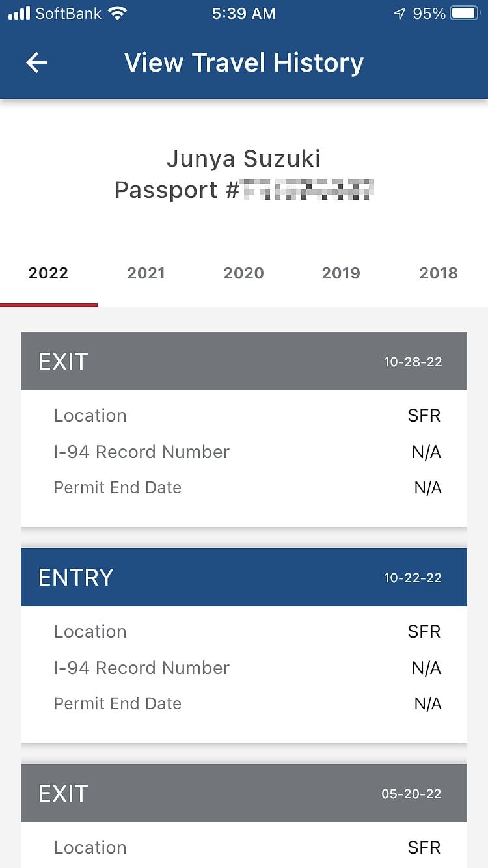Show the 2019 travel records tab

341,273
